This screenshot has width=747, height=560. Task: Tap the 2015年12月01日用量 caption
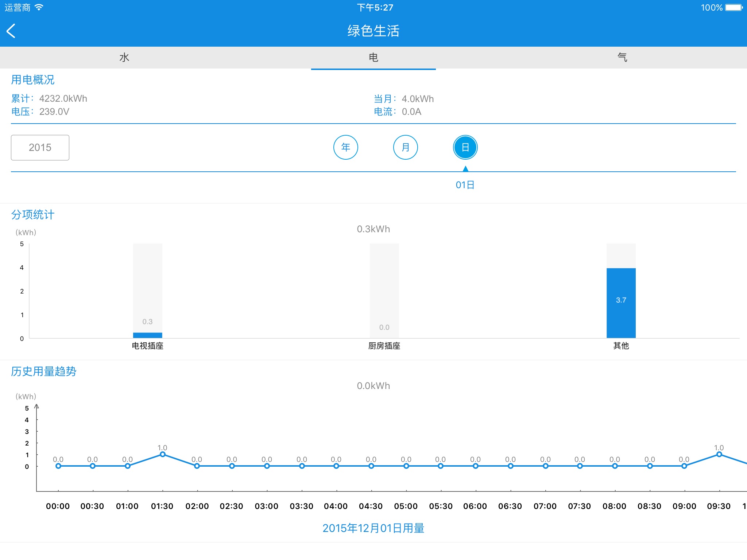click(x=373, y=528)
